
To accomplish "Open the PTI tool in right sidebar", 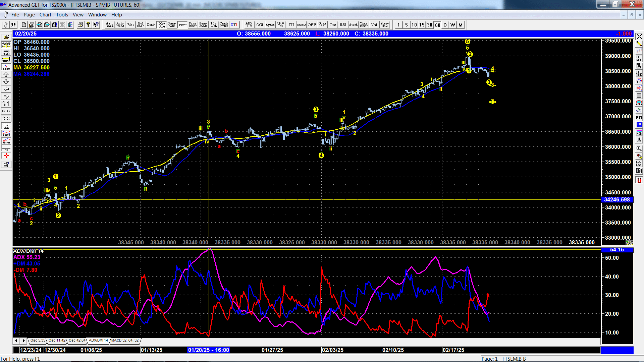I will [639, 117].
